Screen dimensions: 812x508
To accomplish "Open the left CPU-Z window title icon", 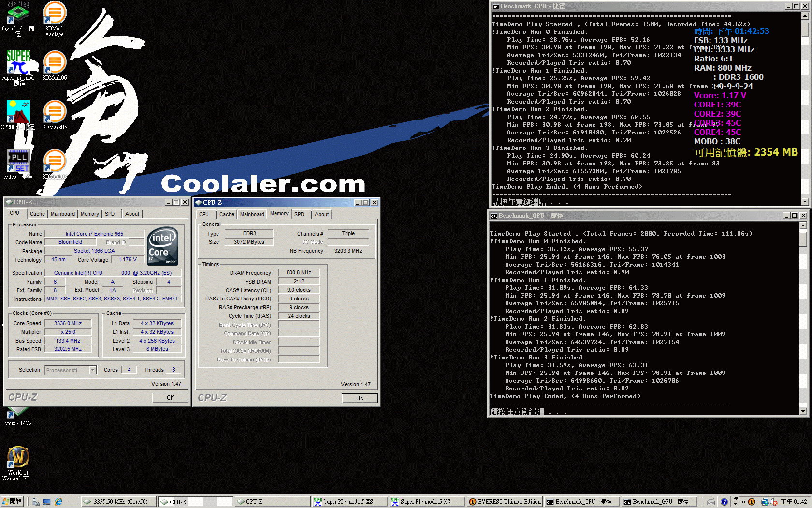I will (9, 202).
